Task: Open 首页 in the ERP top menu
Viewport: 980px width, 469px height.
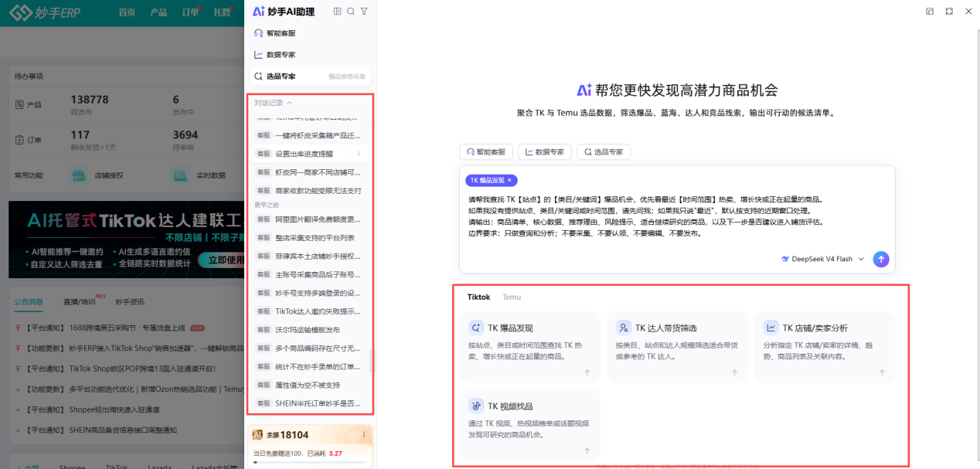Action: (127, 12)
